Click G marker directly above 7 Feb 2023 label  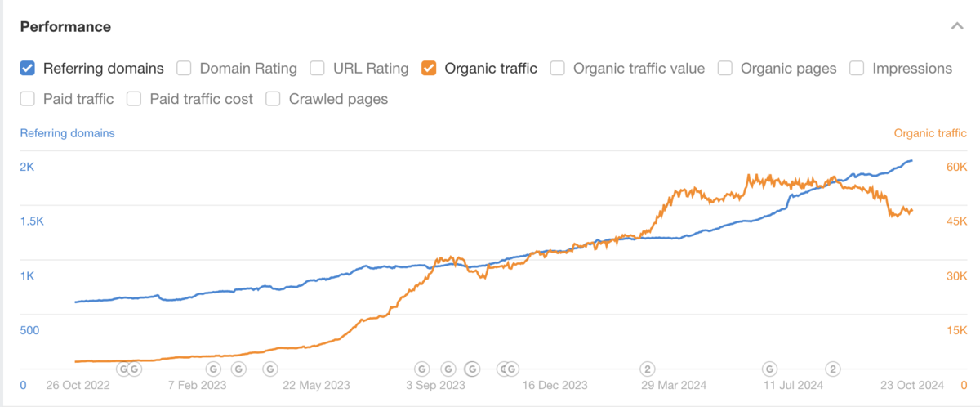click(x=212, y=369)
